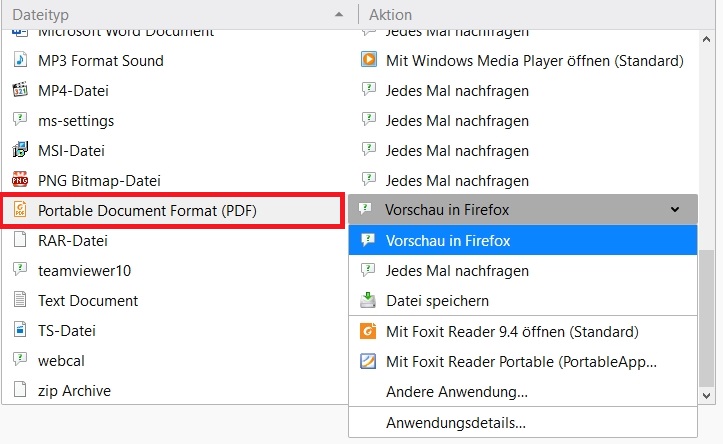Select the Text Document row
Screen dimensions: 723x444
click(x=174, y=300)
